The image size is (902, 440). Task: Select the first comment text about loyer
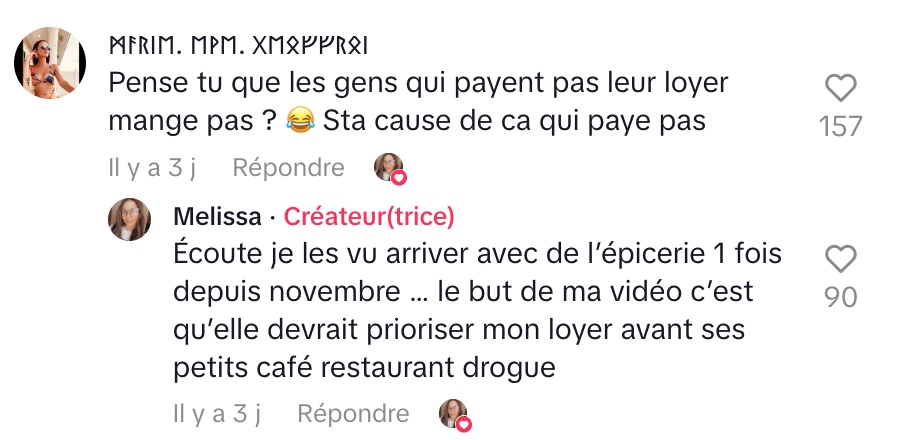tap(418, 102)
